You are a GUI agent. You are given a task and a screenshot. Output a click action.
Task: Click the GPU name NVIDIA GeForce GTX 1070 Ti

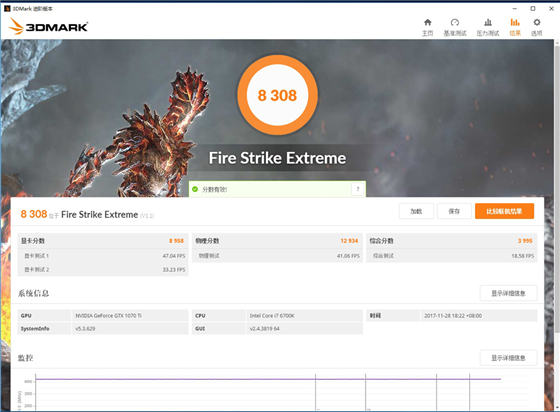[109, 316]
